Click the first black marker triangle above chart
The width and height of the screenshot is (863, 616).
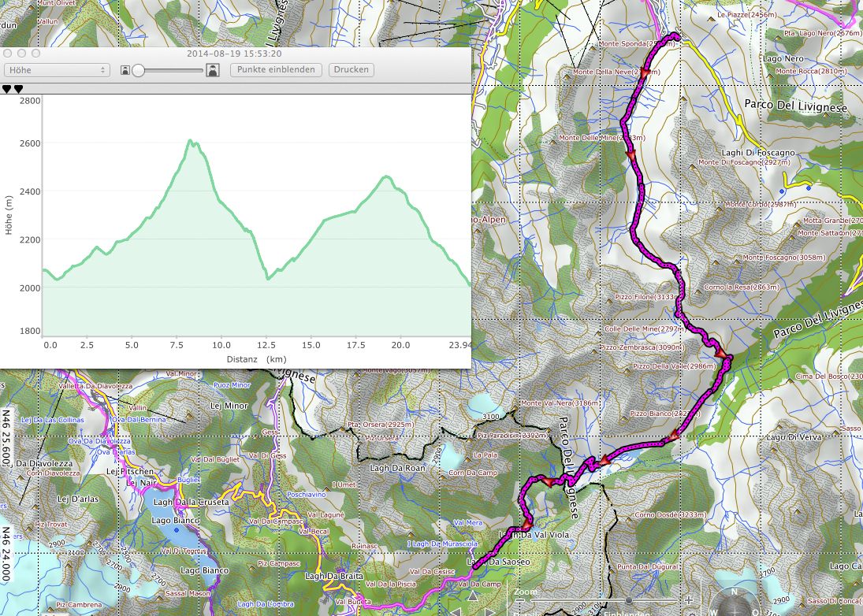click(7, 89)
